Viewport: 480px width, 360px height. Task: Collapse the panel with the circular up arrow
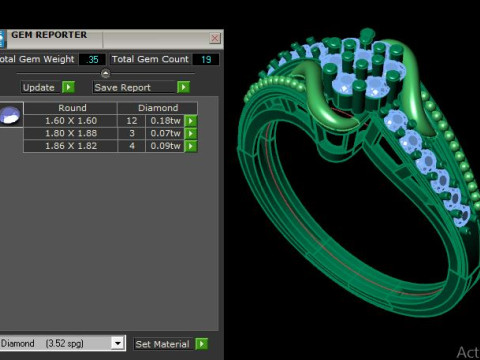pos(105,73)
